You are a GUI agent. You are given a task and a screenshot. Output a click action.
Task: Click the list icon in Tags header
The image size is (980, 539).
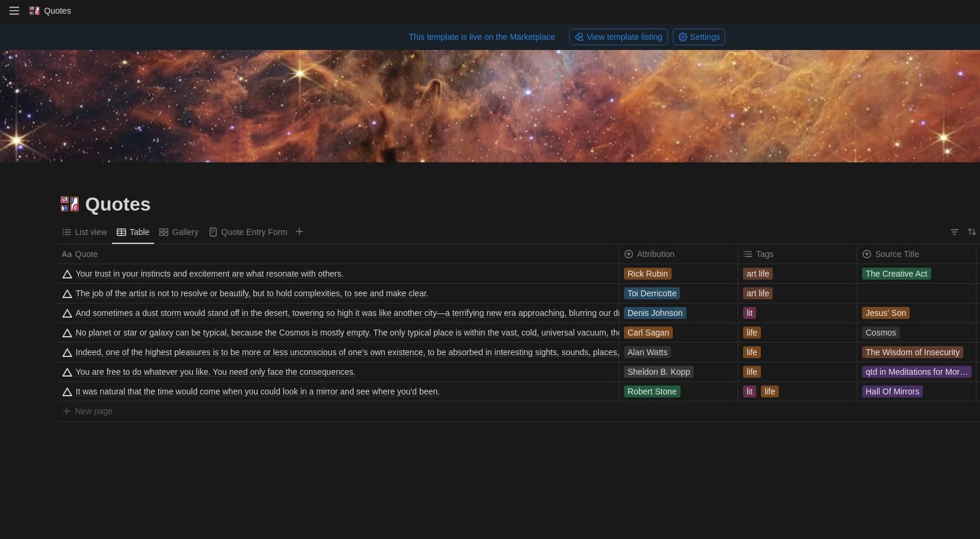point(748,254)
